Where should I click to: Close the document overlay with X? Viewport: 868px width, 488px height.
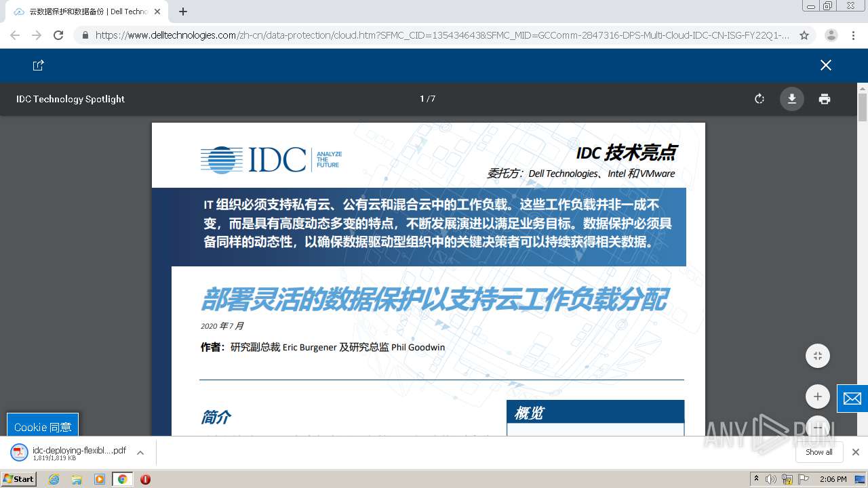tap(825, 65)
